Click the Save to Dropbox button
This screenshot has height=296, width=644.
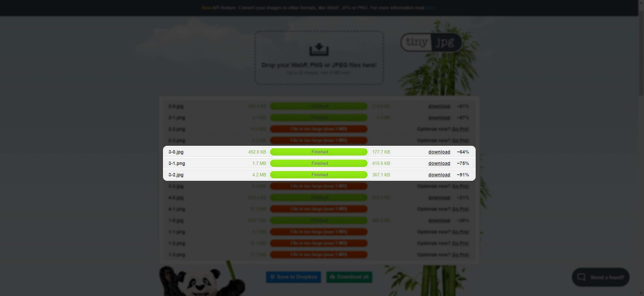(x=293, y=277)
